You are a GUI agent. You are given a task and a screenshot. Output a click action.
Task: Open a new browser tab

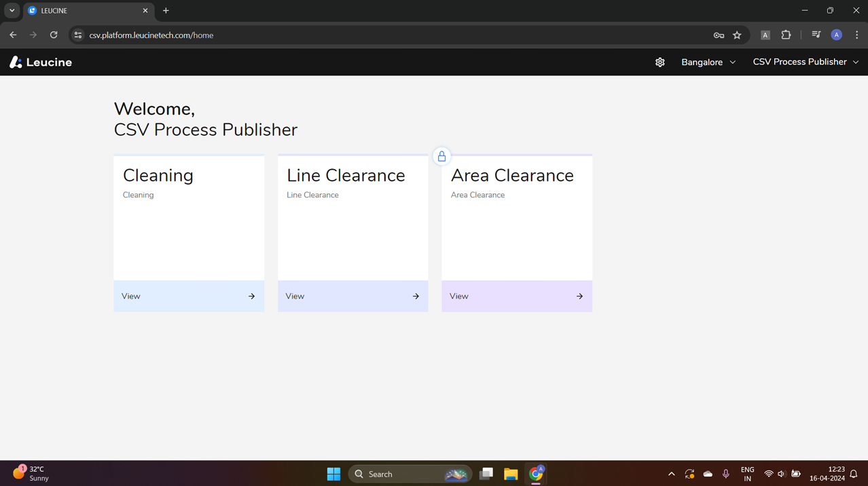pyautogui.click(x=166, y=11)
